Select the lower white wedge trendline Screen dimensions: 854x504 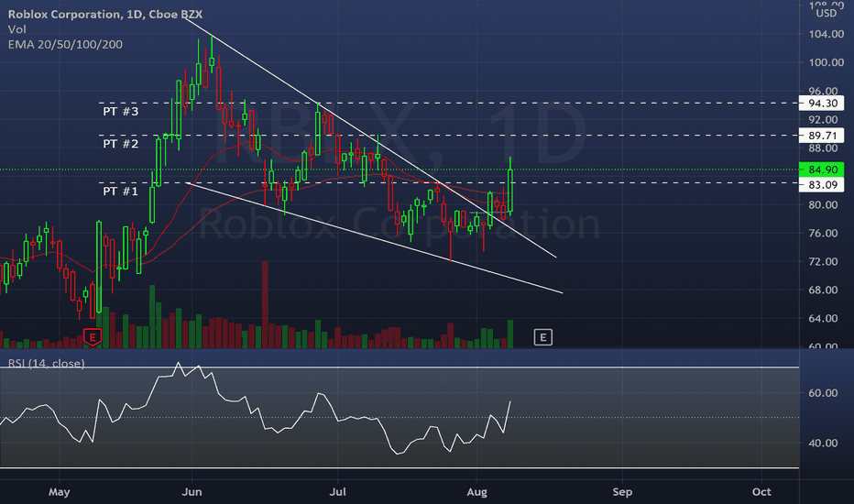click(x=374, y=238)
